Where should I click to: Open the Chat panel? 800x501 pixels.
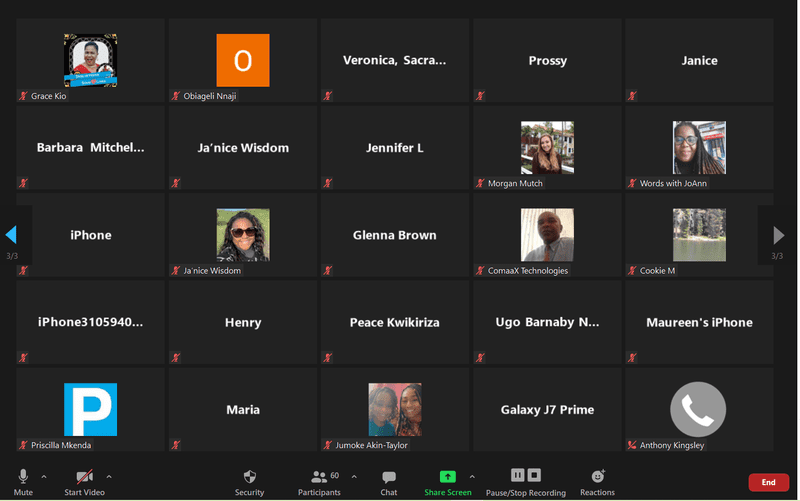click(389, 477)
